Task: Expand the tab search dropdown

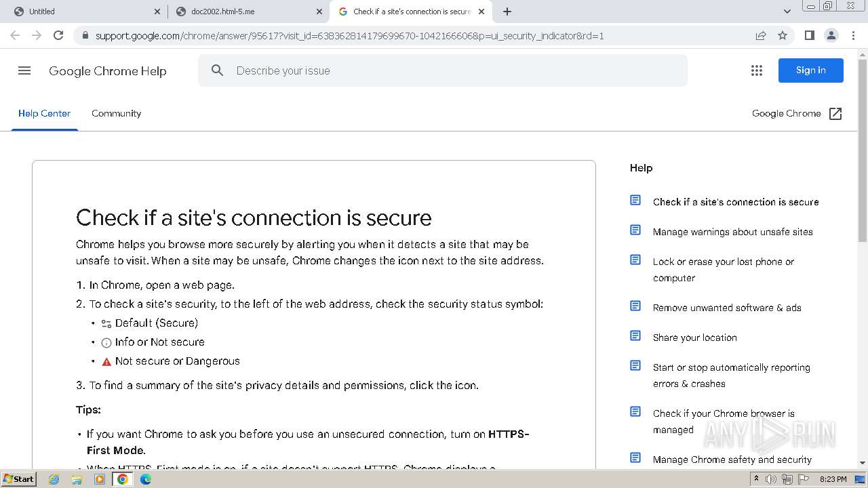Action: tap(787, 12)
